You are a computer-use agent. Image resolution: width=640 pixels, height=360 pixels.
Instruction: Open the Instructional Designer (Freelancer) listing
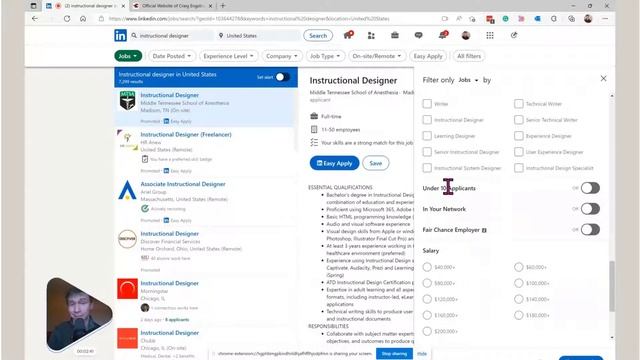point(186,134)
